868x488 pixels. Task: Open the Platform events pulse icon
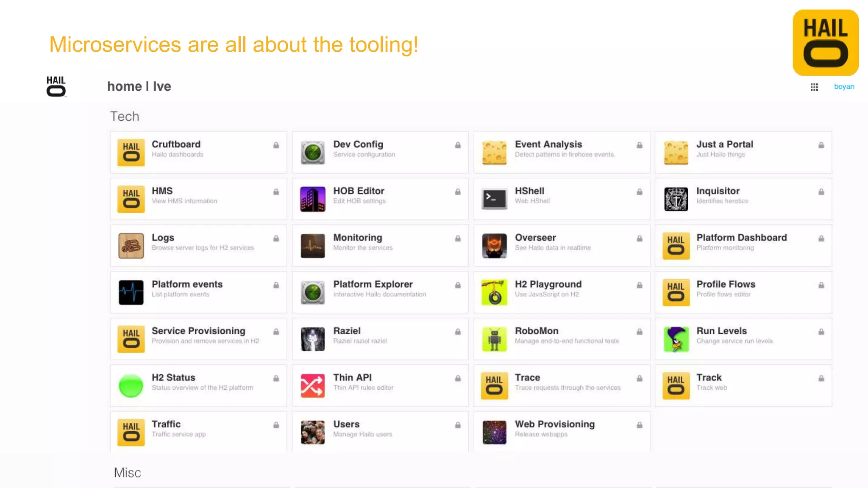[131, 292]
